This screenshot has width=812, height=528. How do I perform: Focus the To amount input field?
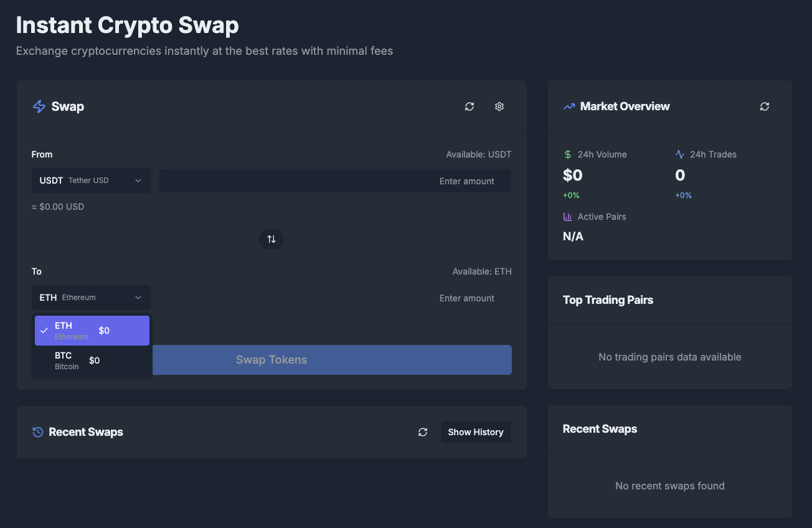335,298
